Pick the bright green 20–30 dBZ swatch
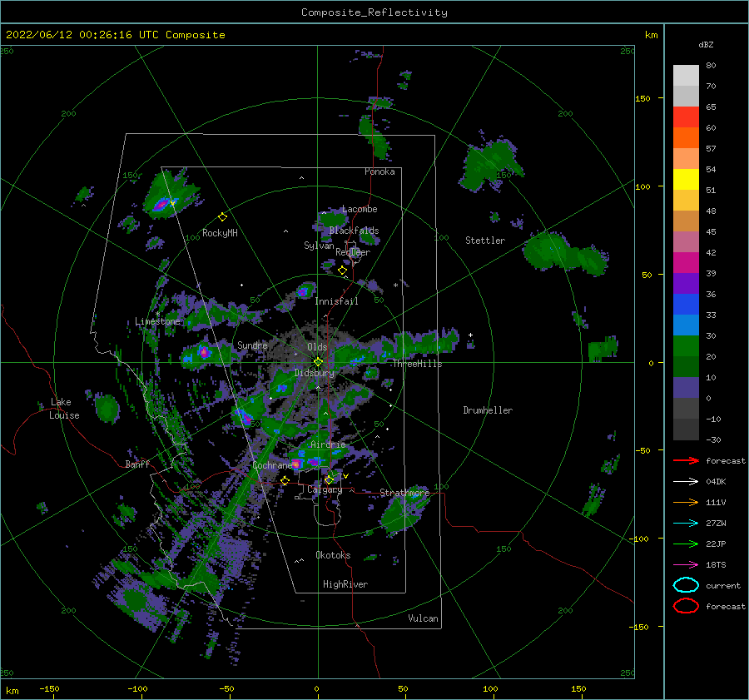This screenshot has height=700, width=749. click(x=686, y=346)
